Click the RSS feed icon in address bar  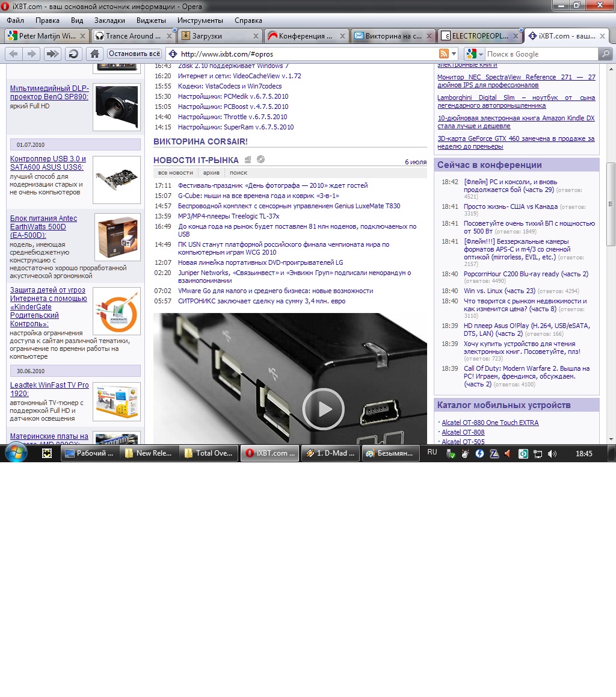coord(443,54)
